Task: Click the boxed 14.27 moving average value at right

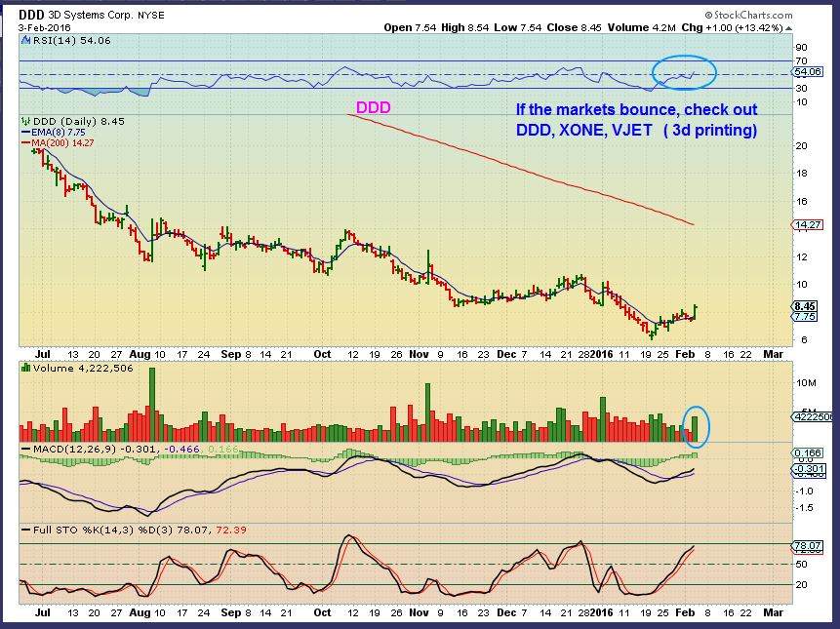Action: pyautogui.click(x=808, y=225)
